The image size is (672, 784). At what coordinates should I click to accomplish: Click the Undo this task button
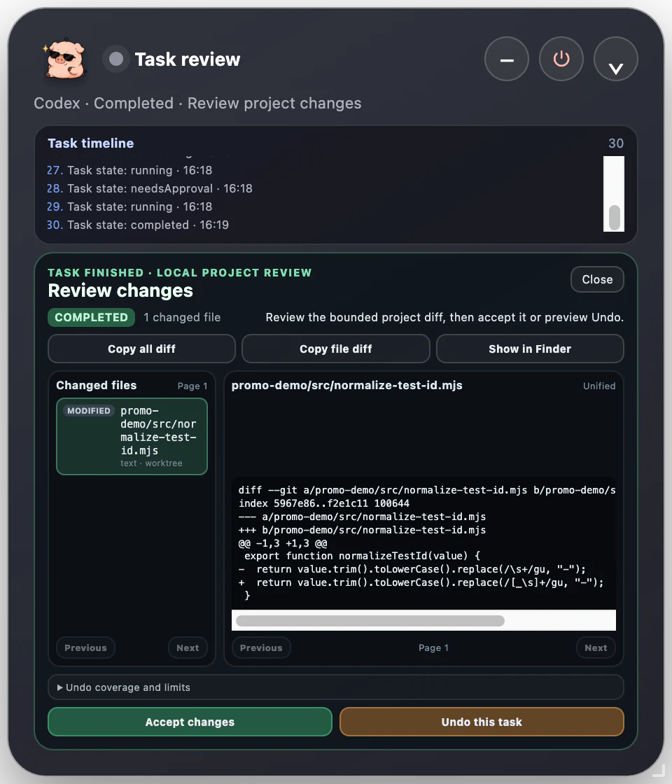pyautogui.click(x=482, y=722)
